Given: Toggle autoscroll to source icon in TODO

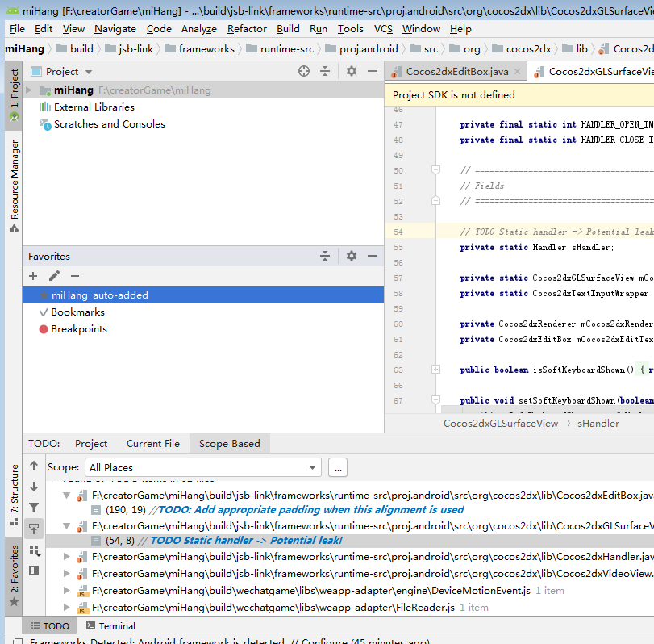Looking at the screenshot, I should click(34, 529).
